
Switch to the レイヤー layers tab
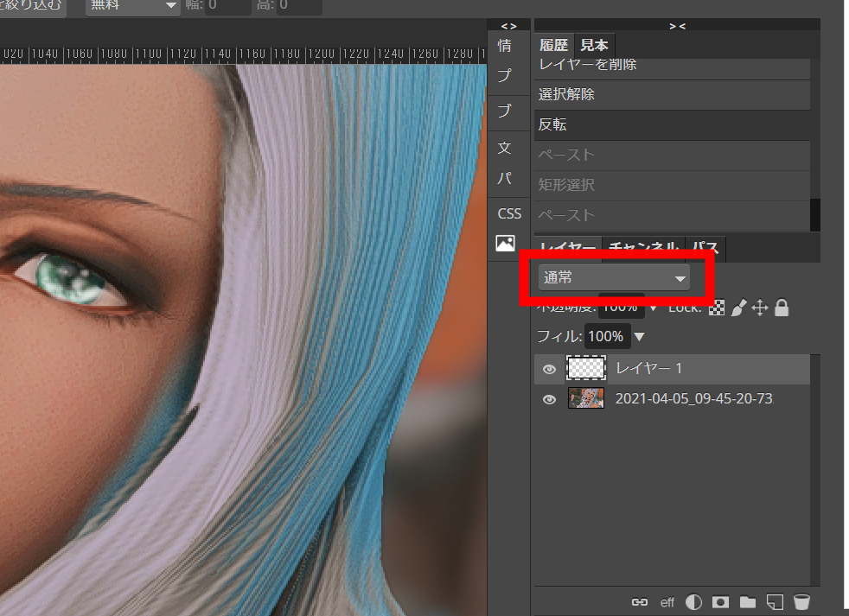[x=568, y=248]
